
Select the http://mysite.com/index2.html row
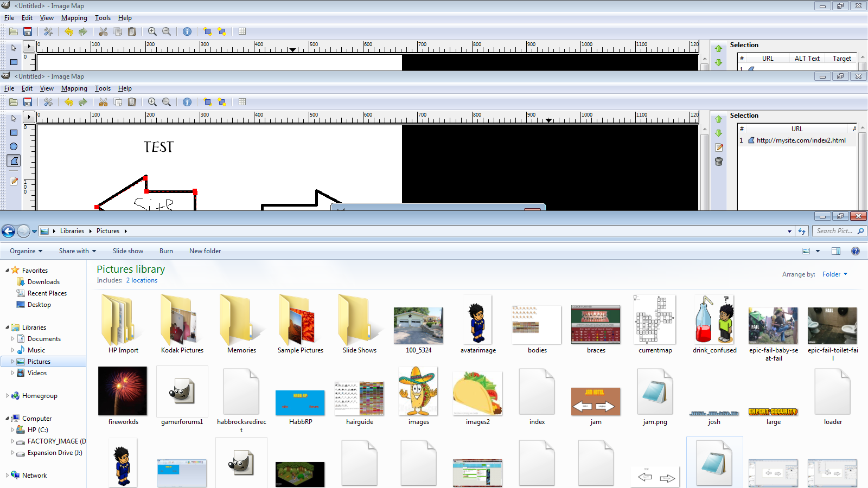click(x=797, y=140)
